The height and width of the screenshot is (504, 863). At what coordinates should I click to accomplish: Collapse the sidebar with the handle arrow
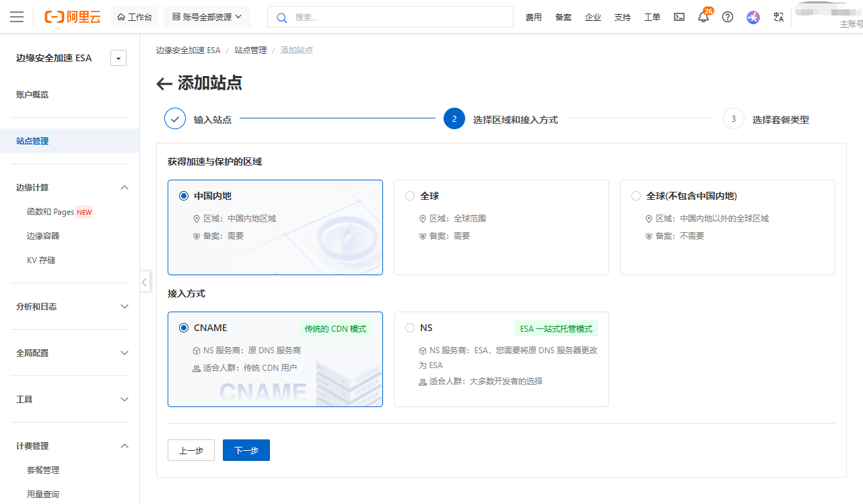[x=145, y=281]
